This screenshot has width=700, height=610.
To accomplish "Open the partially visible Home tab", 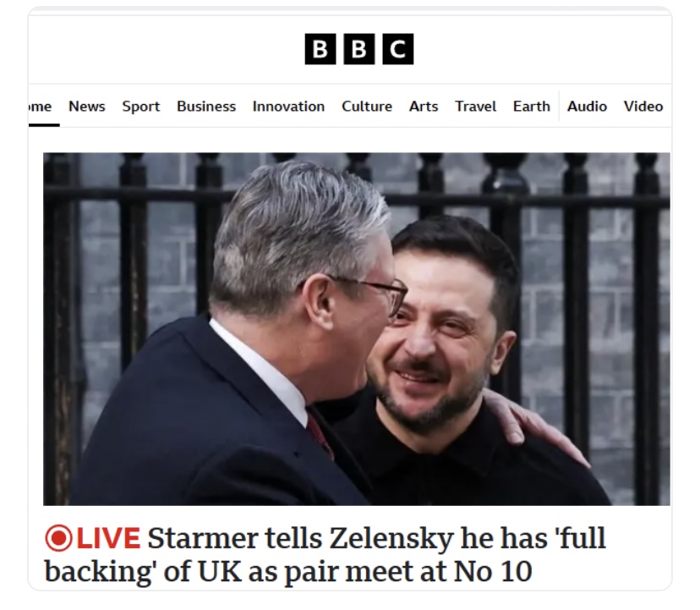I will (x=40, y=107).
